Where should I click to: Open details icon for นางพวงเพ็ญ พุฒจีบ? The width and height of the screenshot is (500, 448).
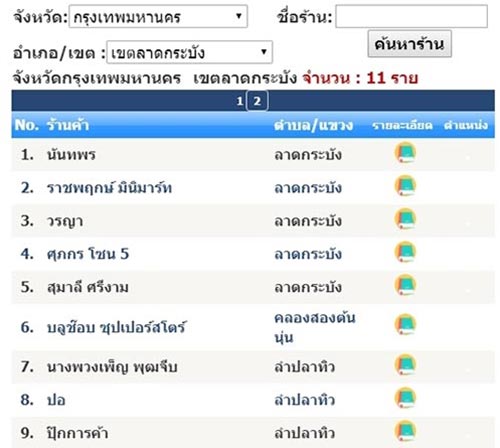405,365
